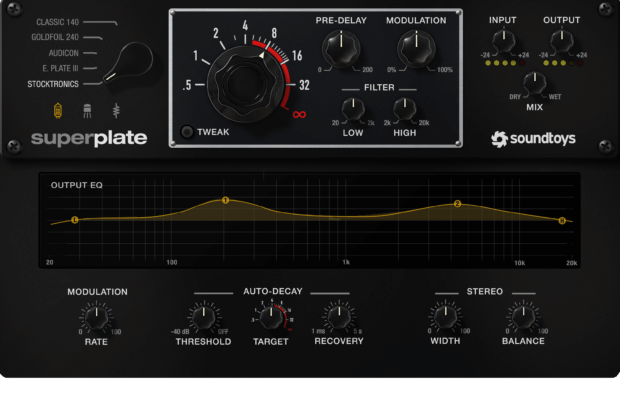Click the 10k frequency label in EQ
620x400 pixels.
pyautogui.click(x=520, y=263)
